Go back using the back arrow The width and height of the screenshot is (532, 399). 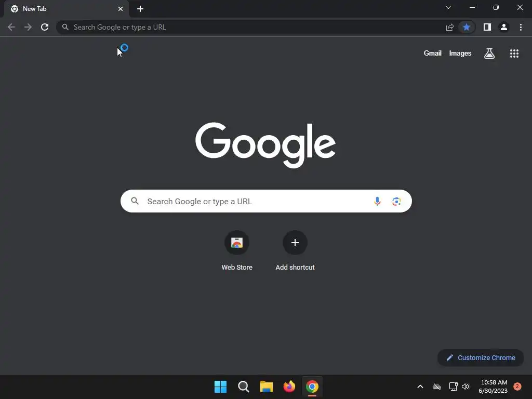click(x=11, y=27)
